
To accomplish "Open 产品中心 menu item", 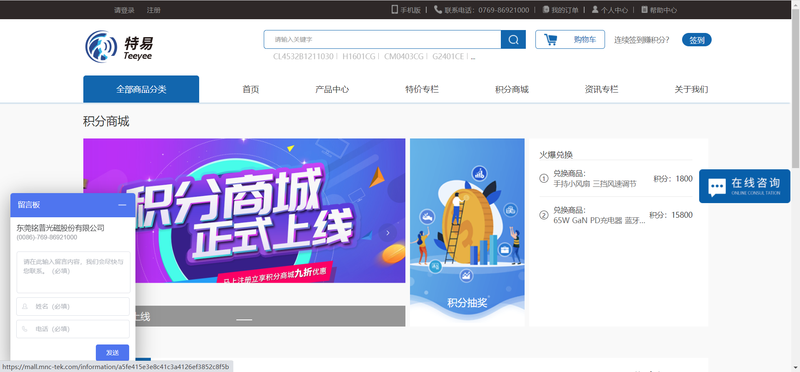I will point(332,90).
